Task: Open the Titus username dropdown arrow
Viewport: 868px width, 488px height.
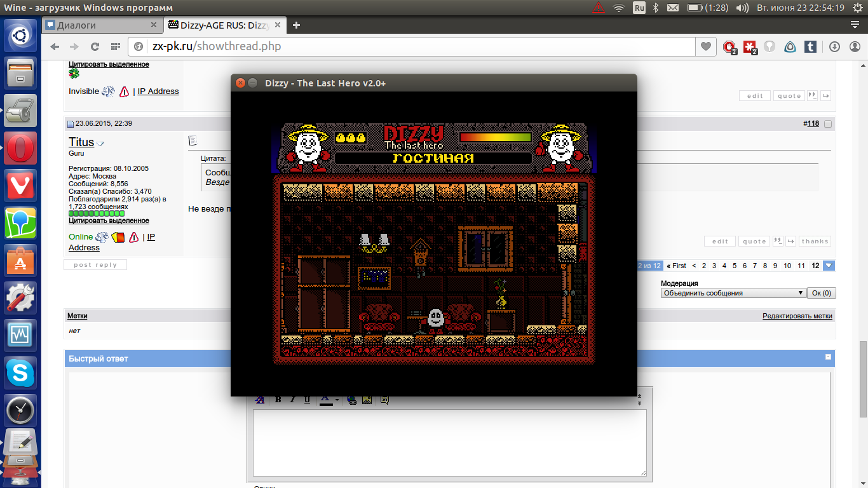Action: pyautogui.click(x=100, y=144)
